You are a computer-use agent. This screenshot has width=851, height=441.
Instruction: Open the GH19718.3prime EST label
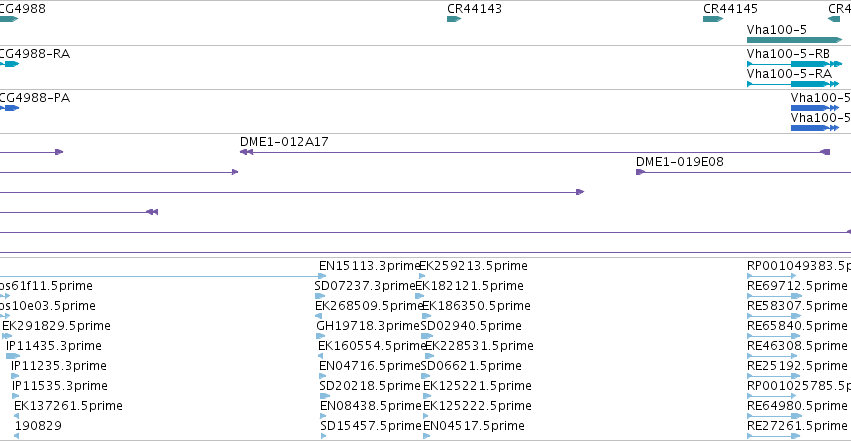point(368,326)
